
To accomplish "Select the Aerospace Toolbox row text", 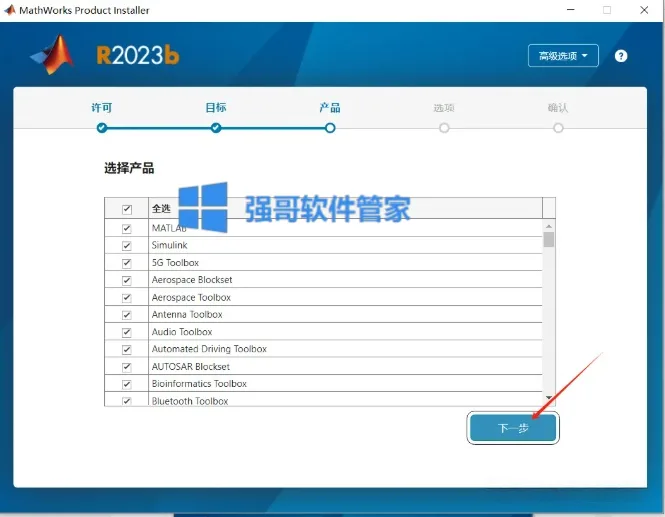I will tap(191, 297).
